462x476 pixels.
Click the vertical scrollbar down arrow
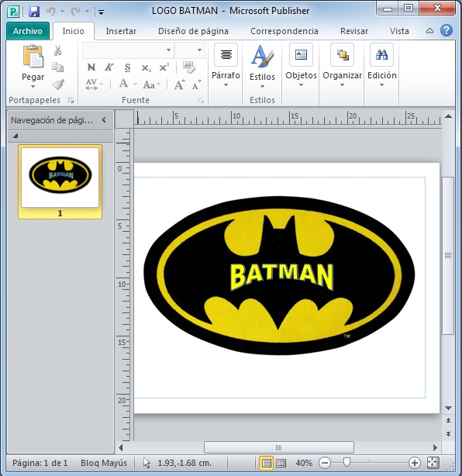[x=448, y=408]
